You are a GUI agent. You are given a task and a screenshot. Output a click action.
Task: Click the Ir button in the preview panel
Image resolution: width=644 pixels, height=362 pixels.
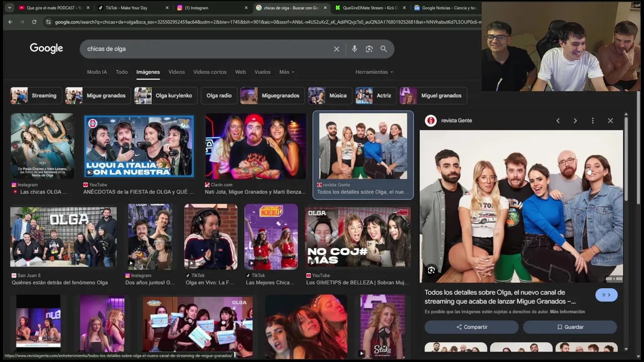(606, 295)
